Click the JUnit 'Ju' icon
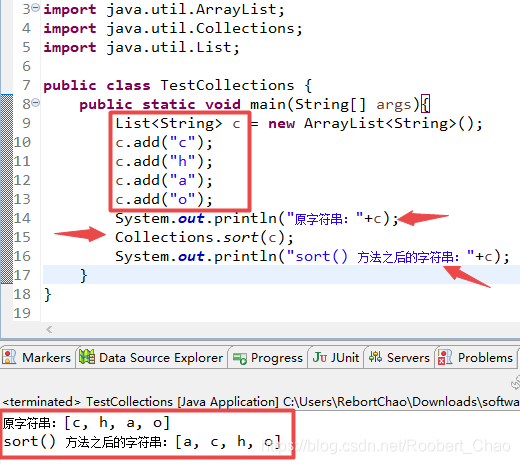 (x=320, y=357)
